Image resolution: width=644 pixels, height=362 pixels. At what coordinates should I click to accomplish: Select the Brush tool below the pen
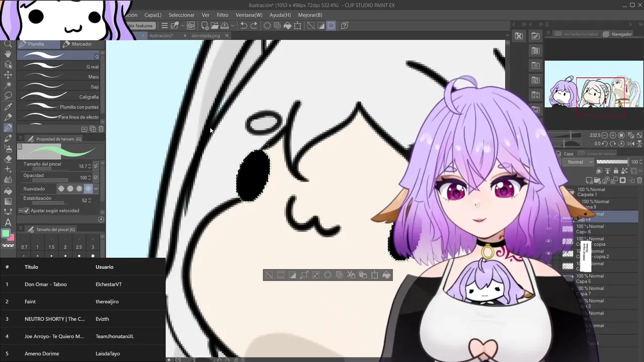point(8,138)
